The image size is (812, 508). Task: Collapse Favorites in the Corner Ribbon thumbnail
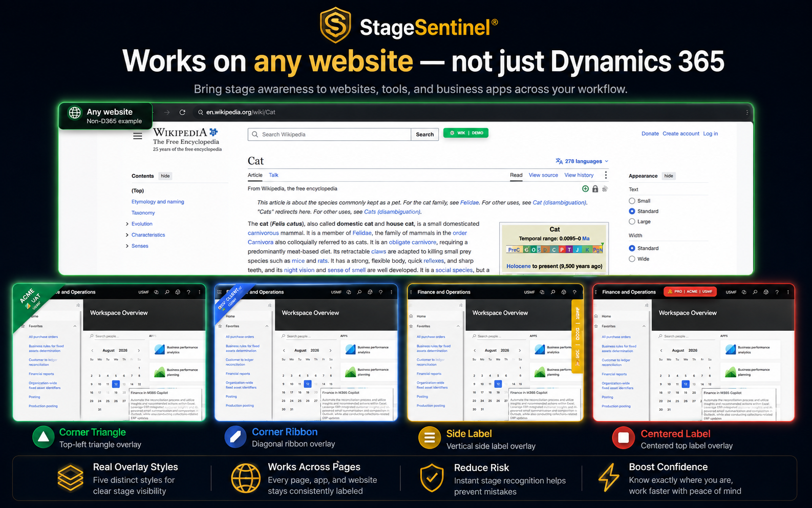click(267, 326)
